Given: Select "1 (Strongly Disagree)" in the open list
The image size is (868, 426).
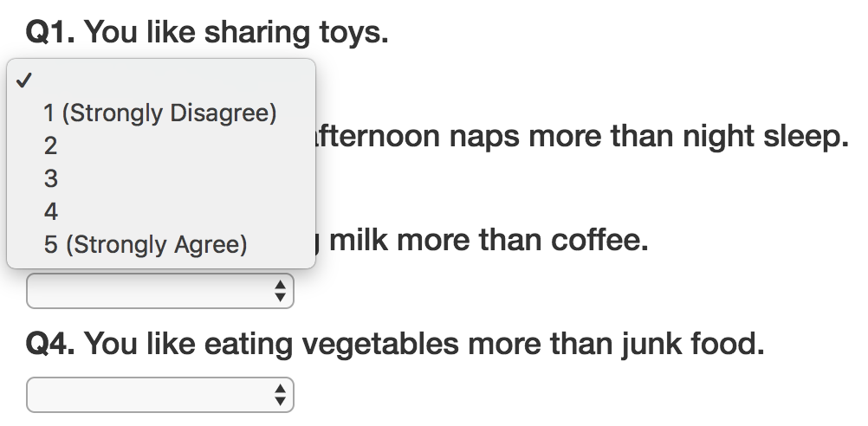Looking at the screenshot, I should point(160,113).
